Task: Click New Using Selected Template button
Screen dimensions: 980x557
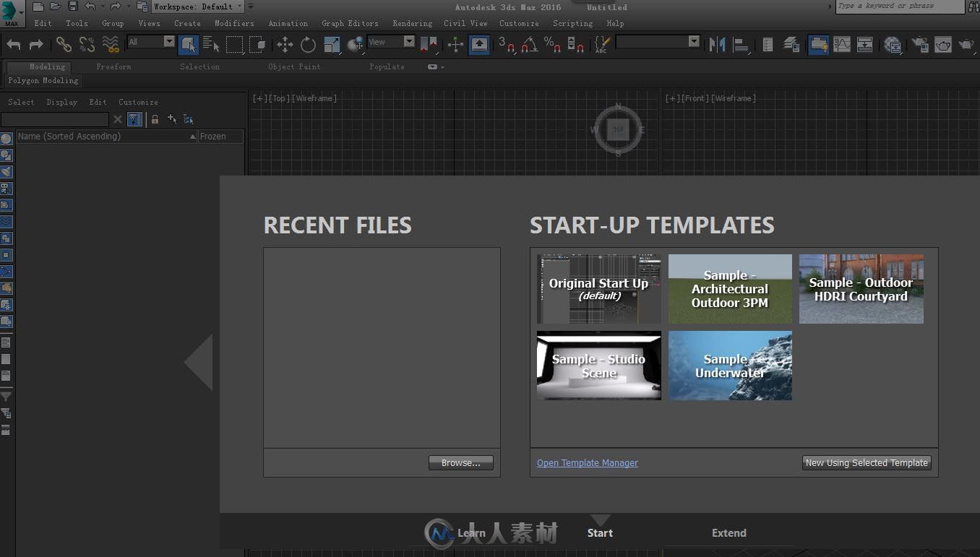Action: click(x=867, y=463)
